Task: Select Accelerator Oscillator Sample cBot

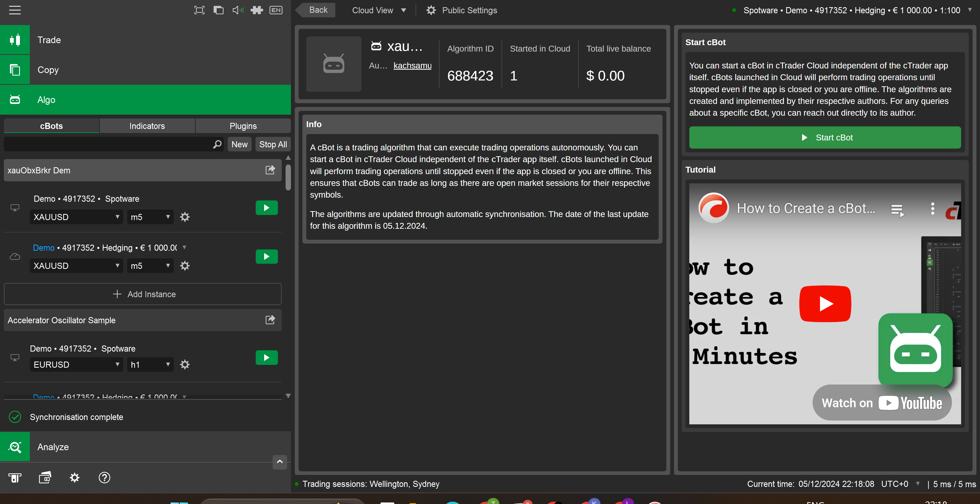Action: (143, 320)
